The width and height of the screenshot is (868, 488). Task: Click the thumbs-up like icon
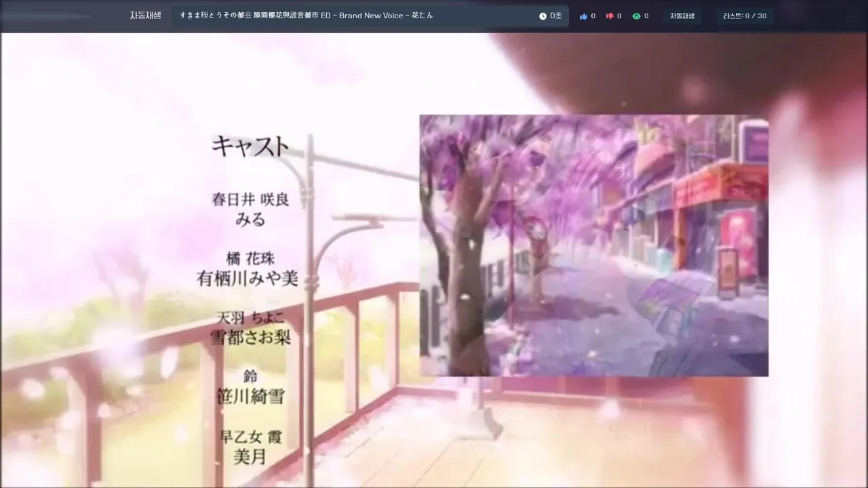[x=583, y=16]
